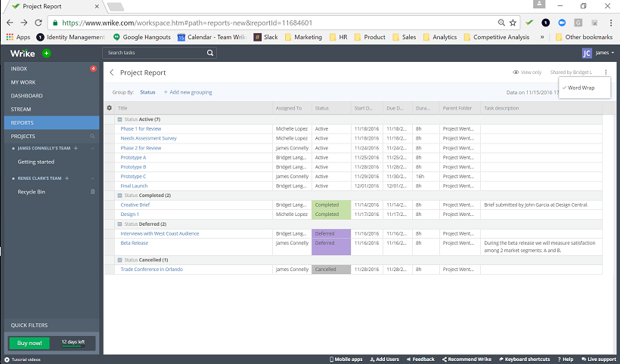Click the projects search magnifier icon
The height and width of the screenshot is (364, 620).
coord(92,136)
